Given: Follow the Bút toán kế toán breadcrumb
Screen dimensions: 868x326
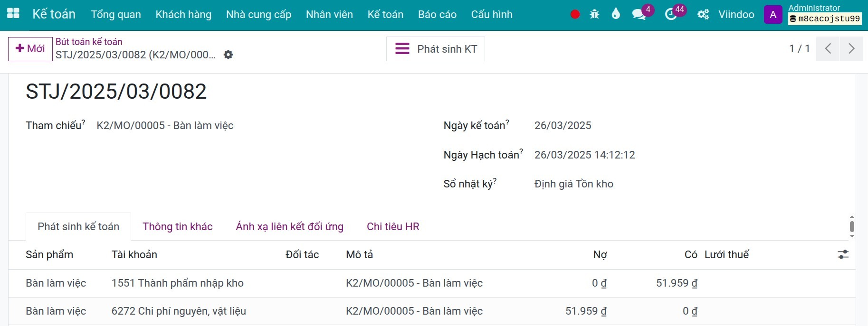Looking at the screenshot, I should pos(89,42).
